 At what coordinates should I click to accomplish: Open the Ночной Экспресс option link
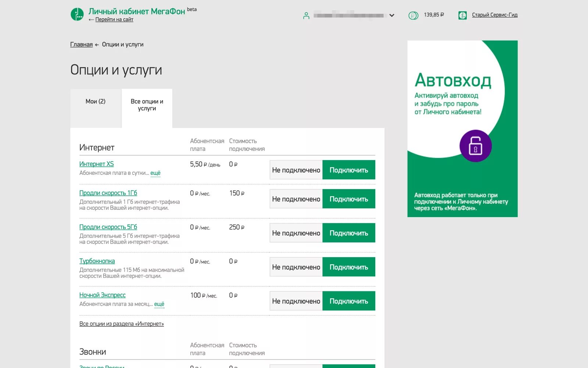(103, 295)
